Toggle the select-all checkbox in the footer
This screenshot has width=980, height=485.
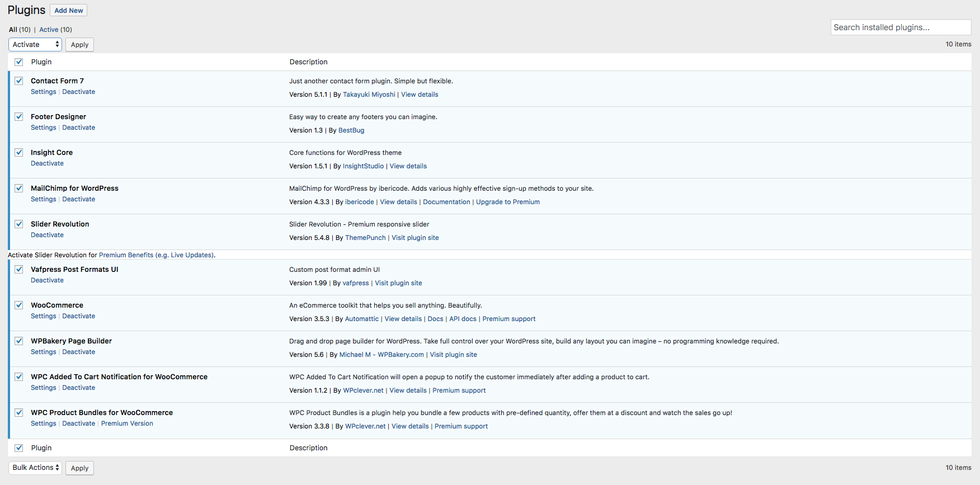(19, 448)
